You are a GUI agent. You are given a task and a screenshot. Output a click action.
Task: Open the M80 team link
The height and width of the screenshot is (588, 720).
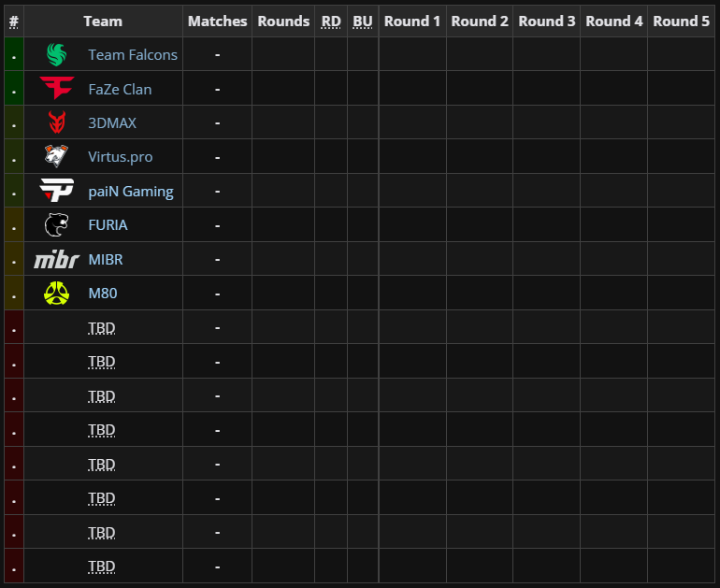point(103,294)
